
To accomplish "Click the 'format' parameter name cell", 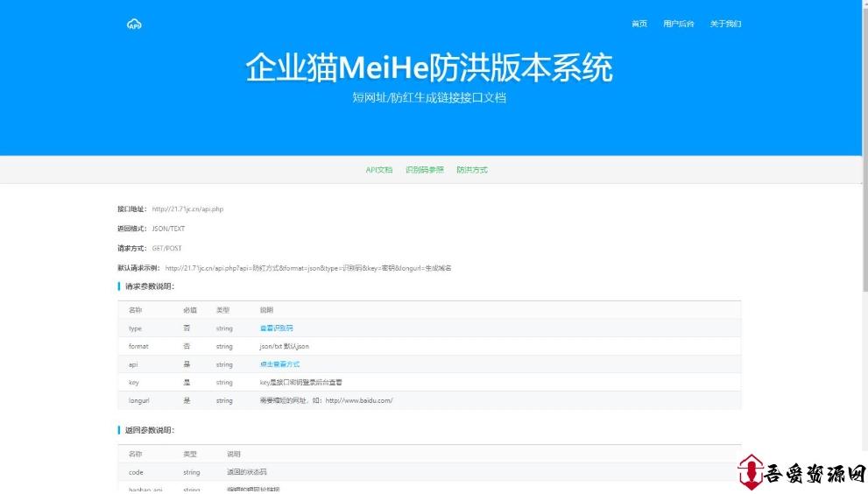I will tap(138, 346).
